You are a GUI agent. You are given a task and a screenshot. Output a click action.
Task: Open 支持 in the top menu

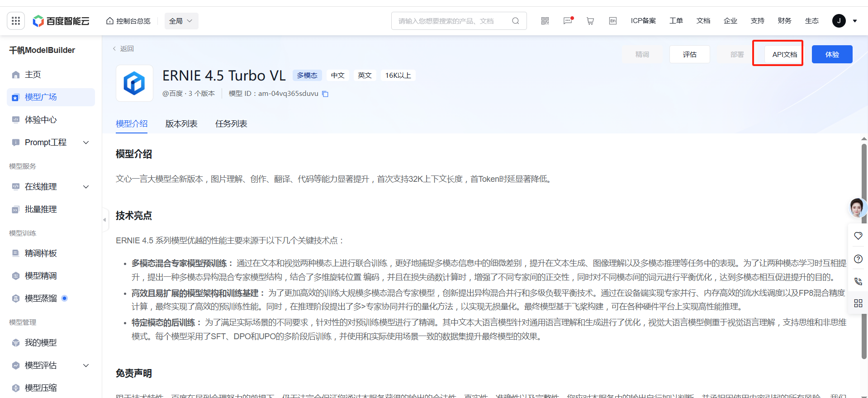coord(758,21)
